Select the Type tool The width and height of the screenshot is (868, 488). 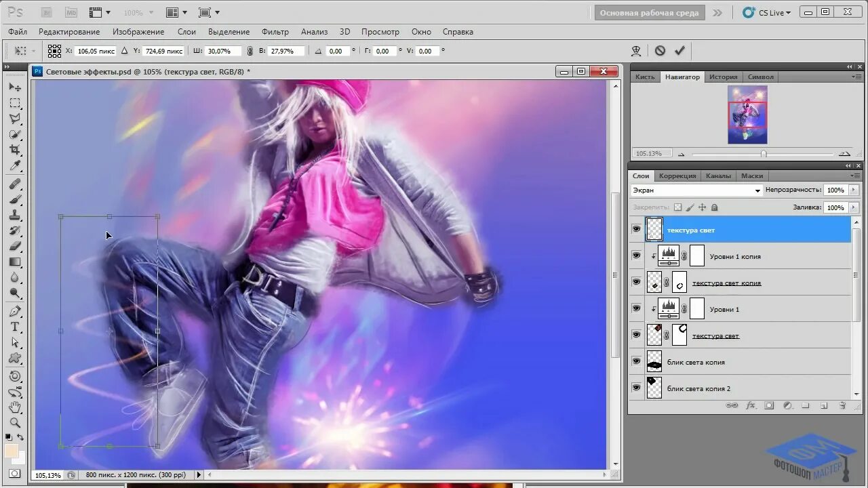tap(15, 327)
